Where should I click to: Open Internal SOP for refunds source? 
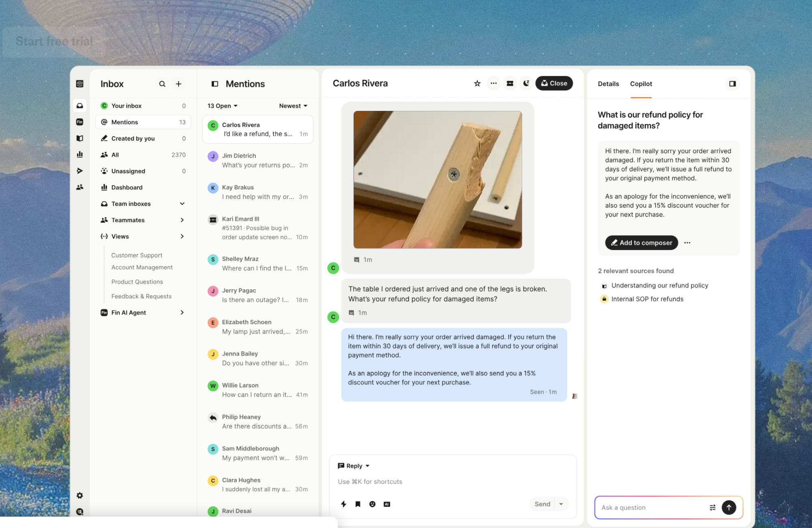click(x=647, y=299)
